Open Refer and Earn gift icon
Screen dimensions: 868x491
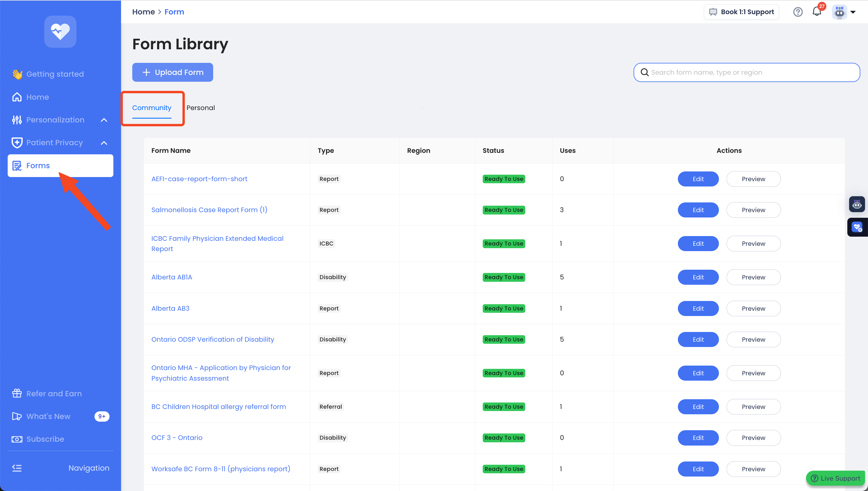tap(17, 393)
